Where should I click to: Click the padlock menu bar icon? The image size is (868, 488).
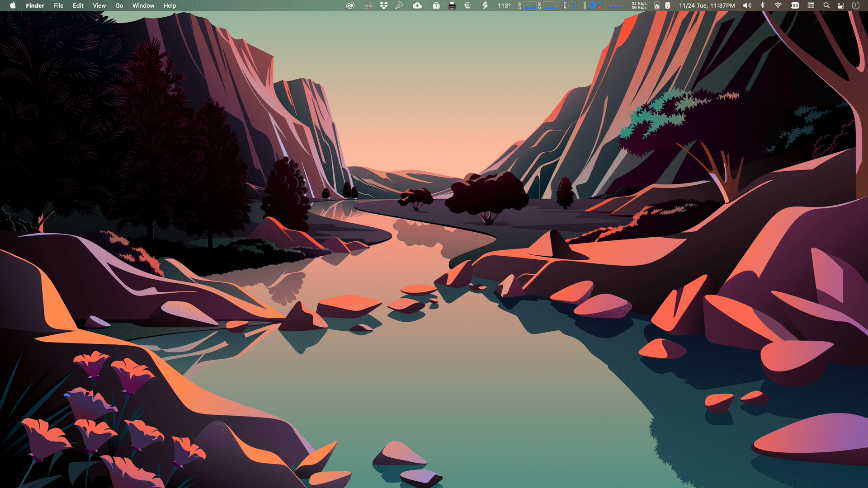pos(436,5)
